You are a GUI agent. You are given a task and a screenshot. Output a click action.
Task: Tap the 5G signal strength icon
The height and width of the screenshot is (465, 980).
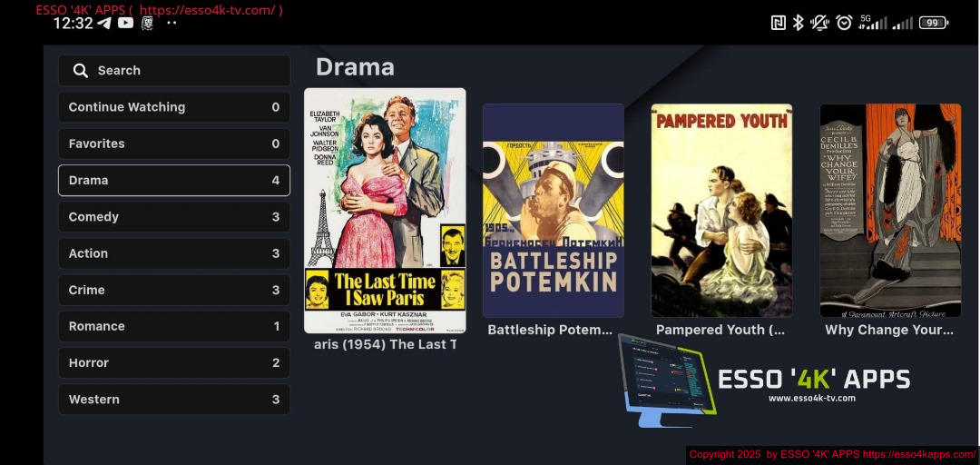click(873, 23)
